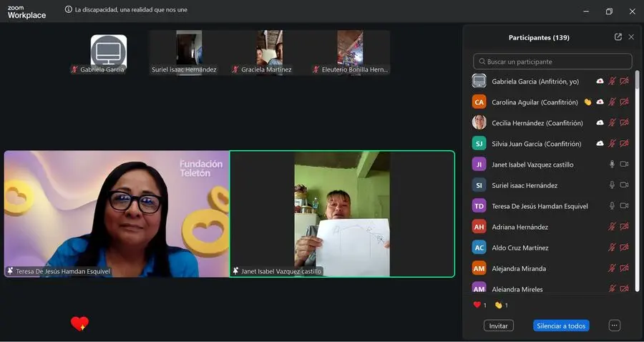Screen dimensions: 644x342
Task: Click Adriana Hernández's muted microphone icon
Action: [612, 227]
